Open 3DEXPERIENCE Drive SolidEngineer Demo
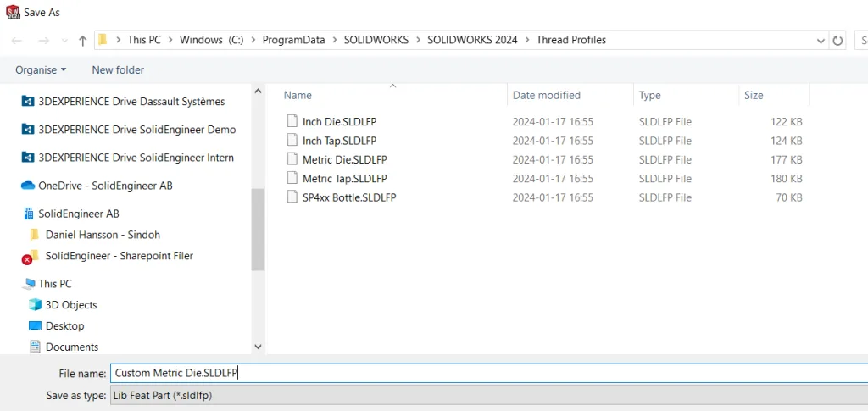The image size is (868, 411). [x=136, y=130]
